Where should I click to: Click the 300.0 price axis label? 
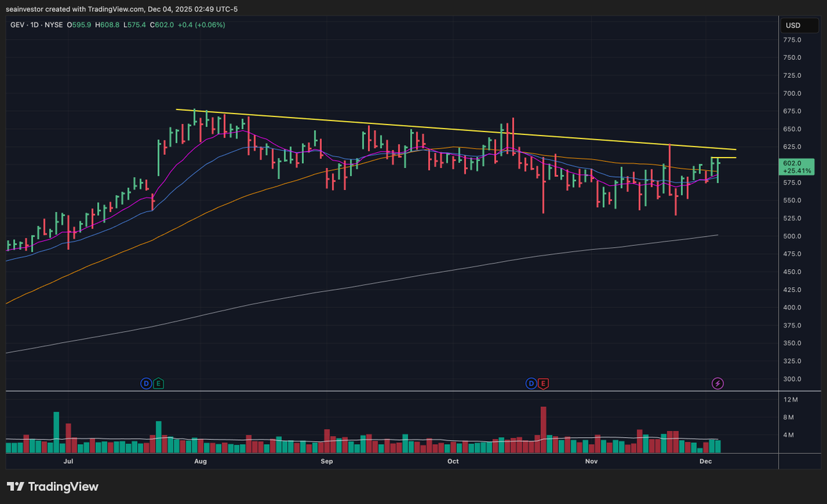click(x=793, y=379)
